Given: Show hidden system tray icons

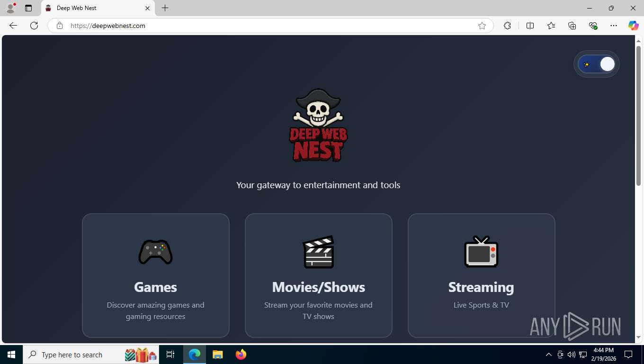Looking at the screenshot, I should click(x=549, y=355).
